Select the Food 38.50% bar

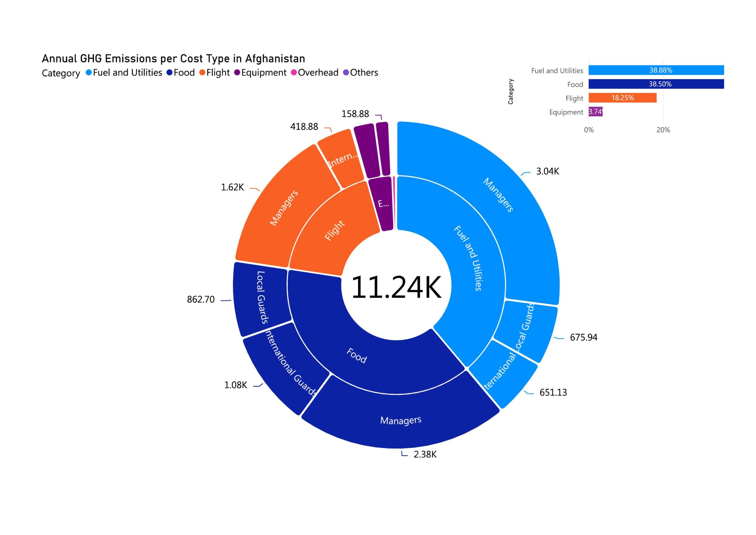click(x=656, y=84)
